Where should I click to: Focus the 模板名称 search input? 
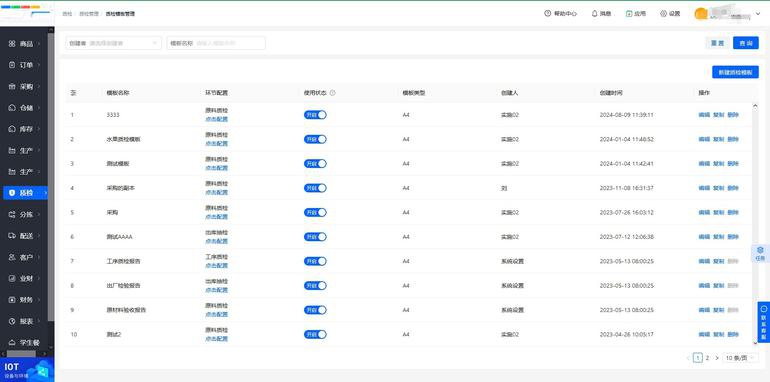(216, 43)
